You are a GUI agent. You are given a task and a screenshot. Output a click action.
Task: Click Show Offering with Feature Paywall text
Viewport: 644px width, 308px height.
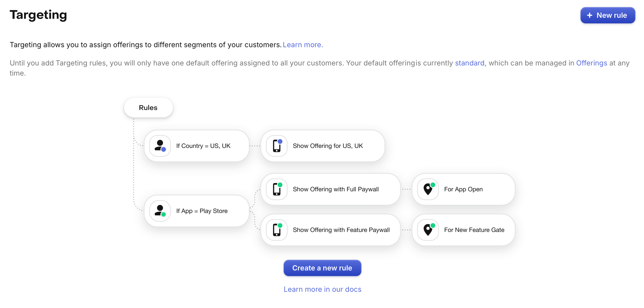[x=341, y=230]
